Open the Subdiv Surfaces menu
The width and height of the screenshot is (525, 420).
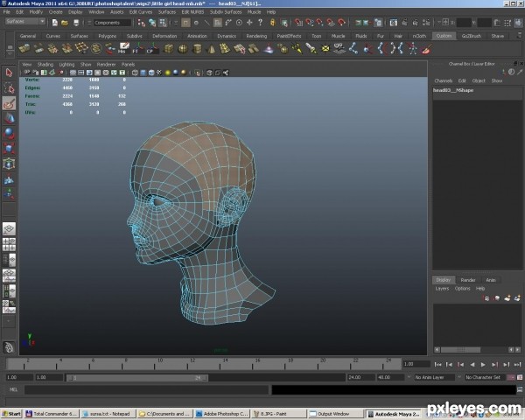pos(226,12)
